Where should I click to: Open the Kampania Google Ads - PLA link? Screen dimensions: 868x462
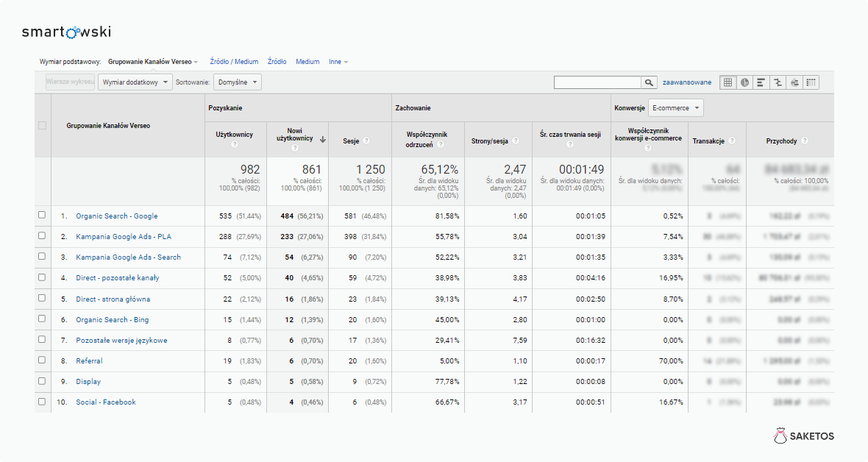tap(123, 237)
